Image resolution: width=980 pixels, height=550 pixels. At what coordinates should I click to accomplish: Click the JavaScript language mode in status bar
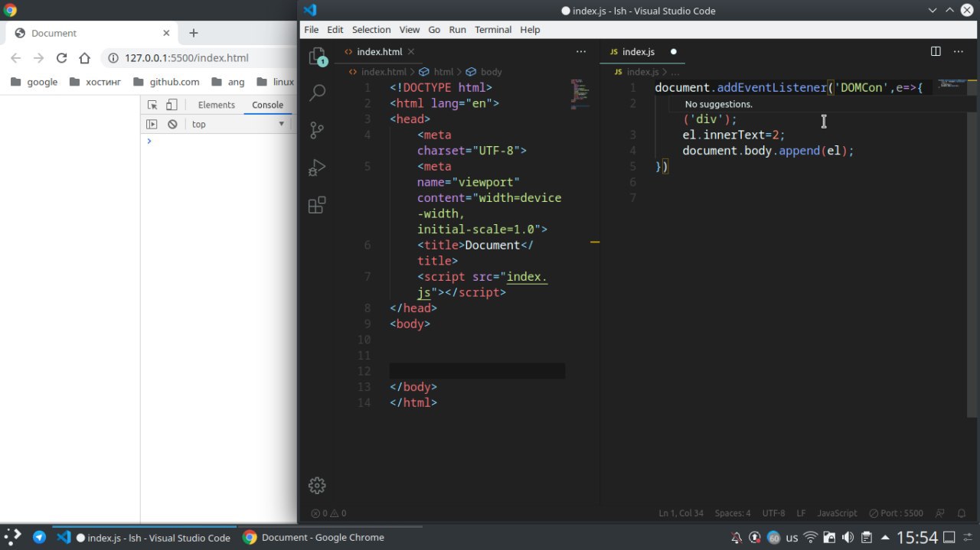(x=837, y=513)
